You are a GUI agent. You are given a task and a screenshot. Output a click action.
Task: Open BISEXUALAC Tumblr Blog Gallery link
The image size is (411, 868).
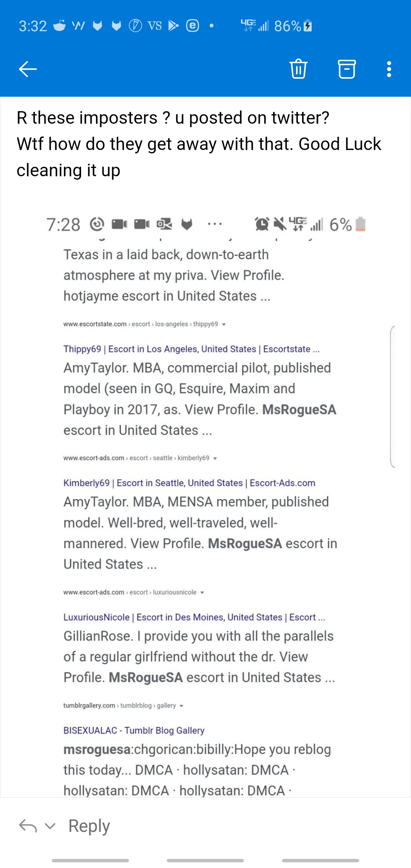(x=134, y=730)
